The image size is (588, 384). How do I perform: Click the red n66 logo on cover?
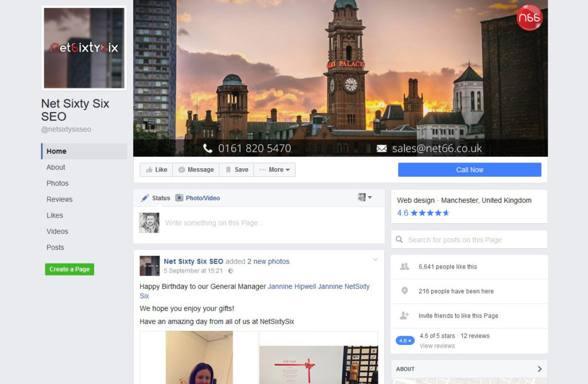pos(529,17)
